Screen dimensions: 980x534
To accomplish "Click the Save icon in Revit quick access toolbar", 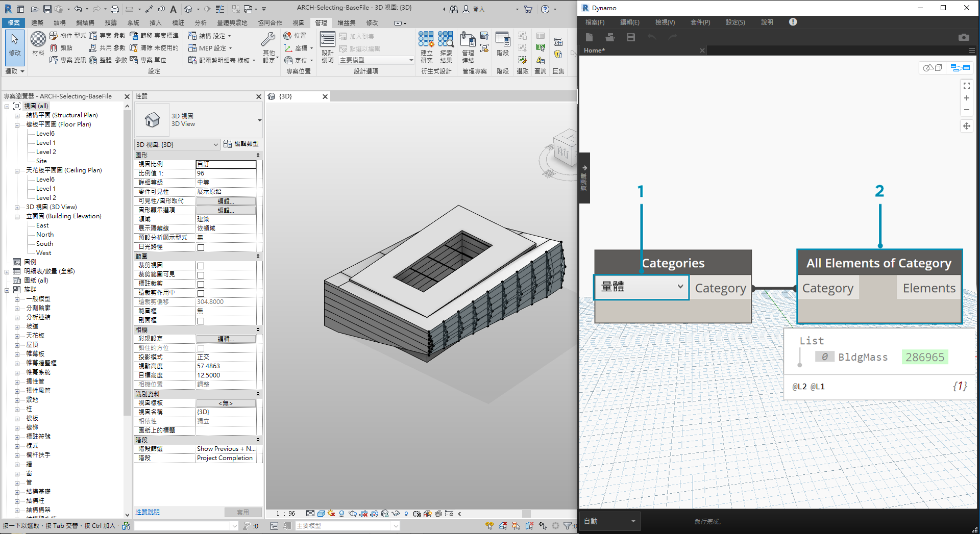I will click(x=47, y=9).
